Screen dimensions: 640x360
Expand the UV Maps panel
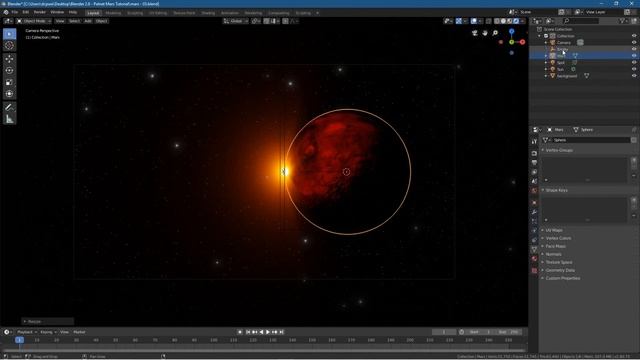554,230
